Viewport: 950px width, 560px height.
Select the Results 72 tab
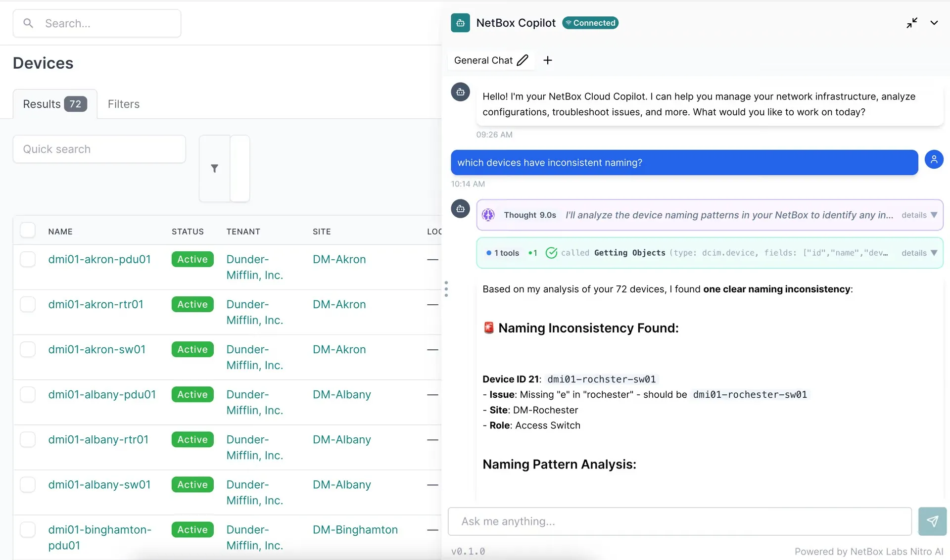pos(54,104)
